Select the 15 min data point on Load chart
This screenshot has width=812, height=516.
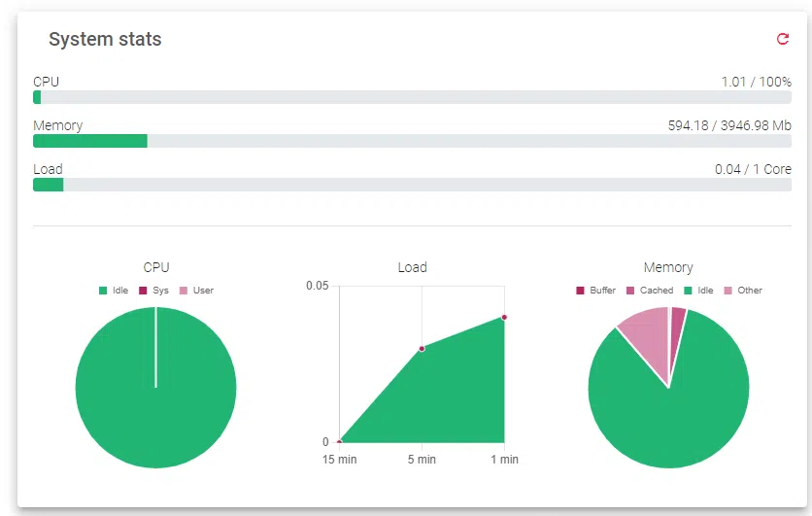[x=339, y=442]
